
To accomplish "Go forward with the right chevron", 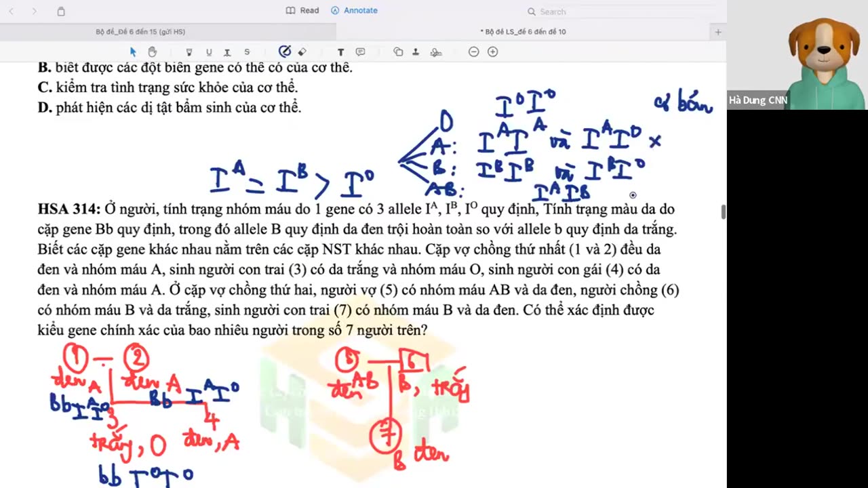I will [x=35, y=12].
